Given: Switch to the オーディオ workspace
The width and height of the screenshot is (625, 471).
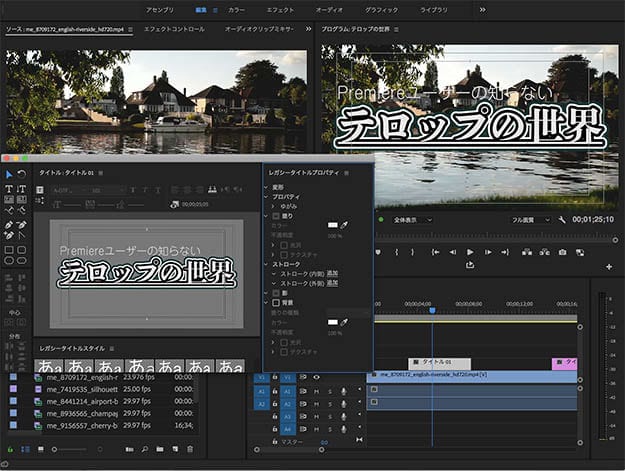Looking at the screenshot, I should 329,10.
